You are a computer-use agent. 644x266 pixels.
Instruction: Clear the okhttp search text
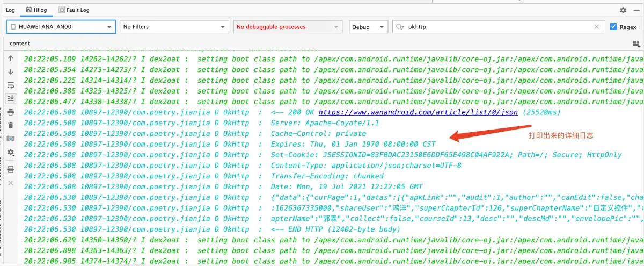[x=597, y=26]
